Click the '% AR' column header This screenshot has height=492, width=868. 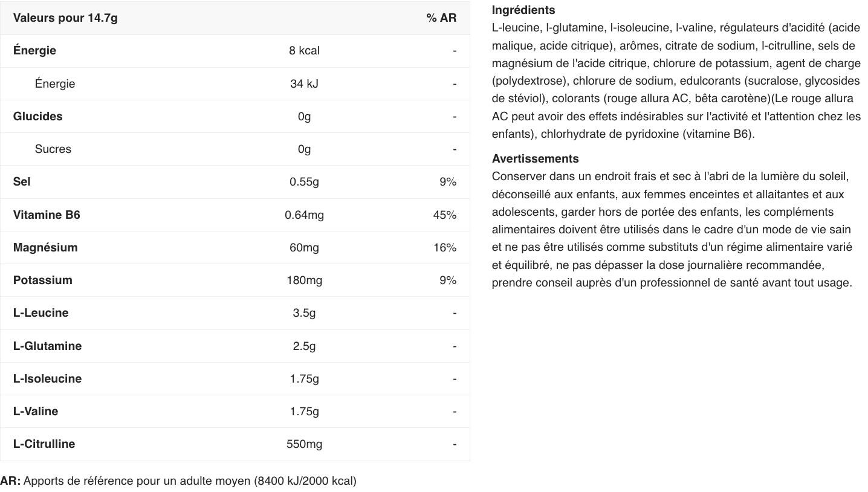point(441,18)
